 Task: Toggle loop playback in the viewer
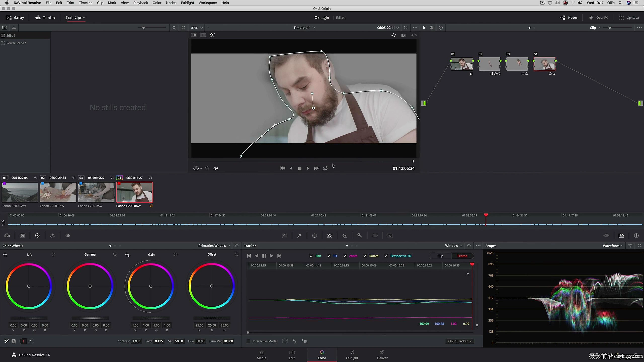click(x=325, y=168)
